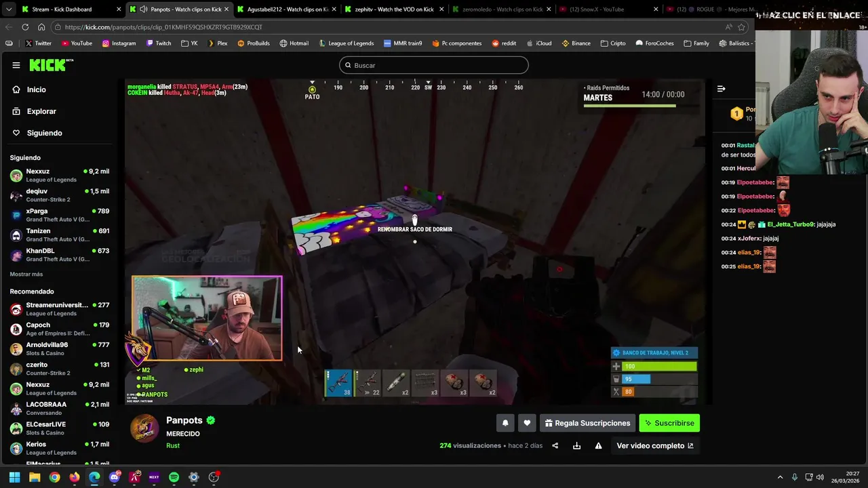The height and width of the screenshot is (488, 868).
Task: Switch to Snow.X YouTube tab
Action: pos(608,9)
